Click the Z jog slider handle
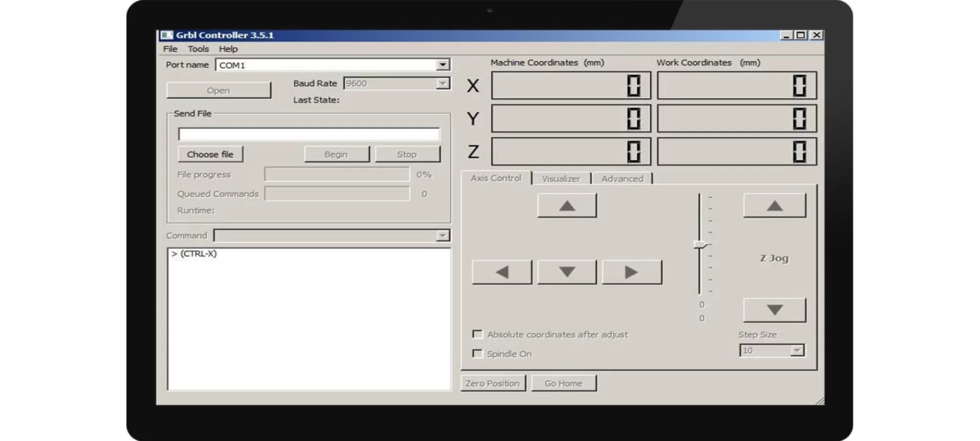 pyautogui.click(x=700, y=244)
